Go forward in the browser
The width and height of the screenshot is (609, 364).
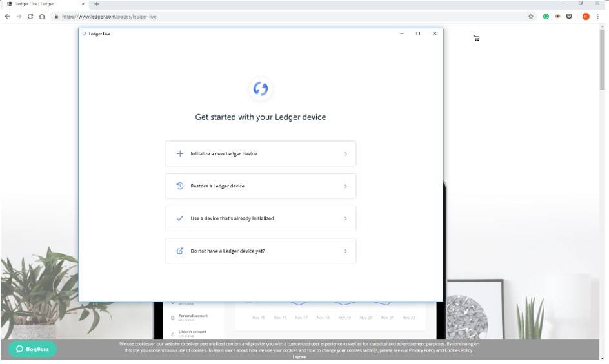(19, 17)
